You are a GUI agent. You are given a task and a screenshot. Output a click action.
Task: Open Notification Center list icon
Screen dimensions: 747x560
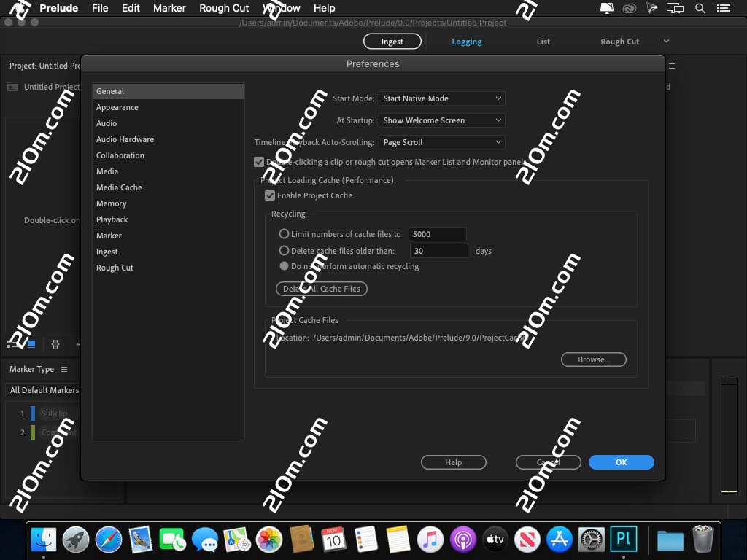pyautogui.click(x=724, y=8)
